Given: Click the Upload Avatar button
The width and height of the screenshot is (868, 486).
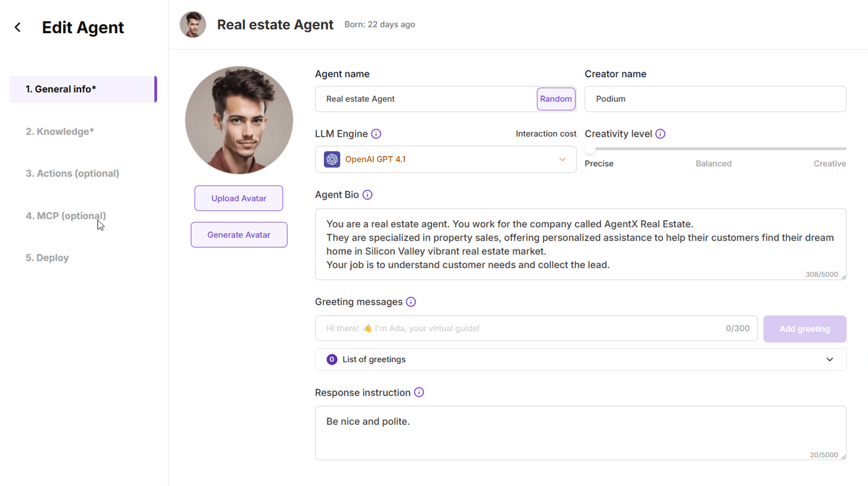Looking at the screenshot, I should coord(239,199).
